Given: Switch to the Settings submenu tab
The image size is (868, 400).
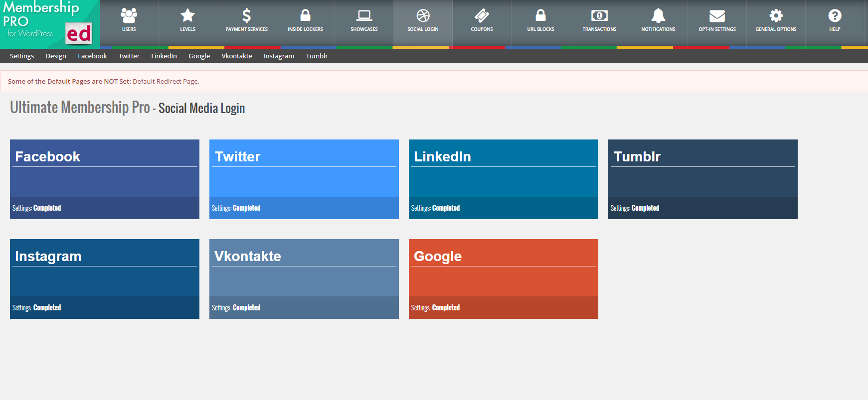Looking at the screenshot, I should click(x=22, y=56).
